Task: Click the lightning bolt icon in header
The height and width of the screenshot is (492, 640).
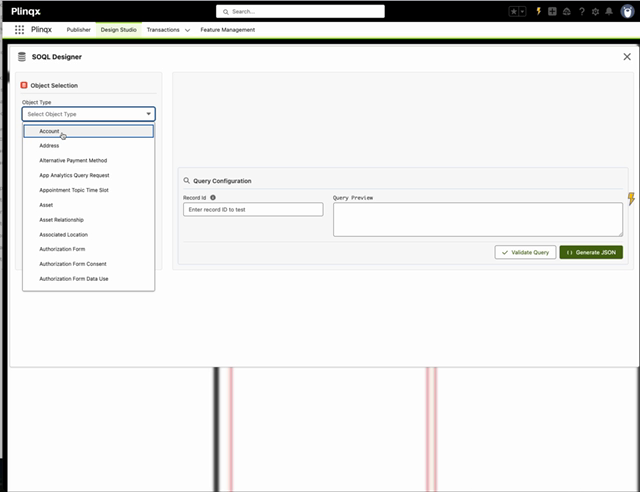Action: [x=538, y=11]
